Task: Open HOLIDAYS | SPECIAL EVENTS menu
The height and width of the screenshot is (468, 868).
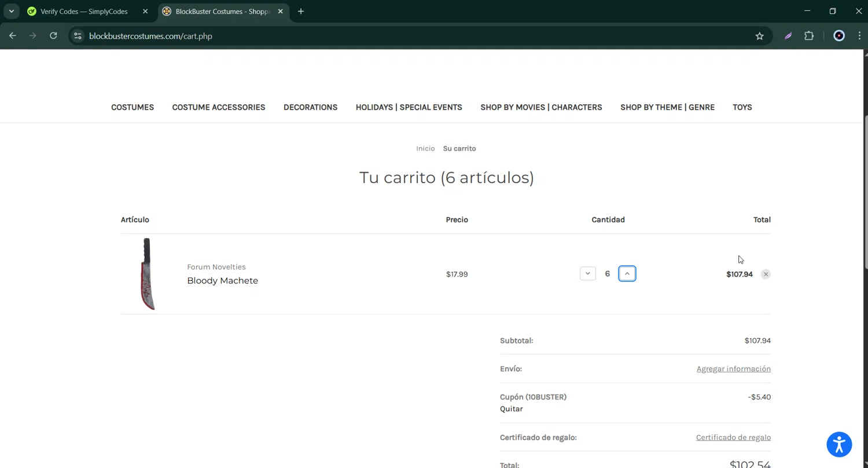Action: 409,107
